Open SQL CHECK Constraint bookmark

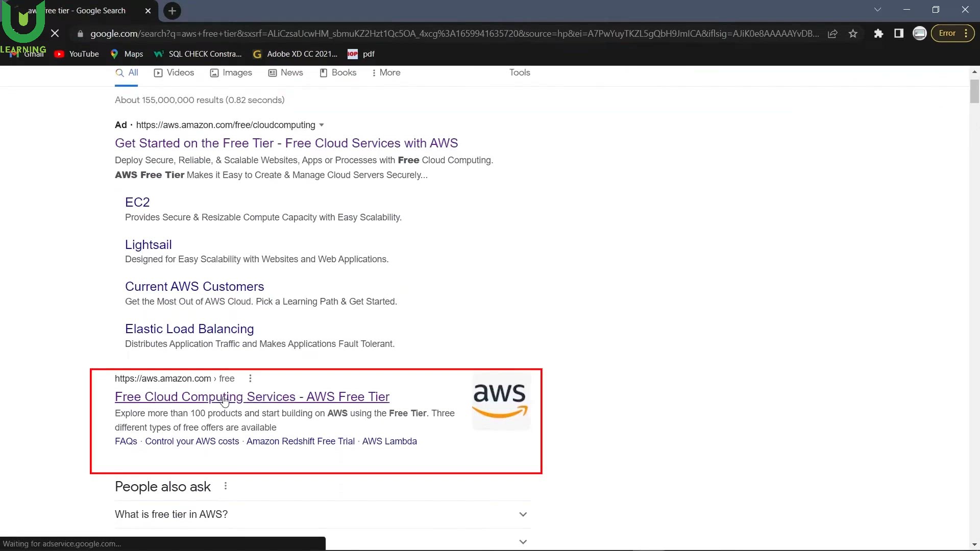point(198,54)
